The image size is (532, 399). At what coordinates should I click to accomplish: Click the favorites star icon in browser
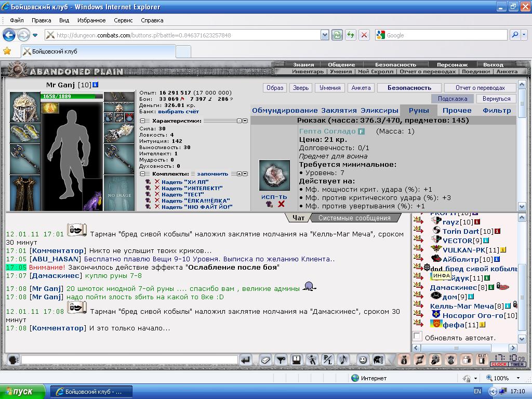7,51
